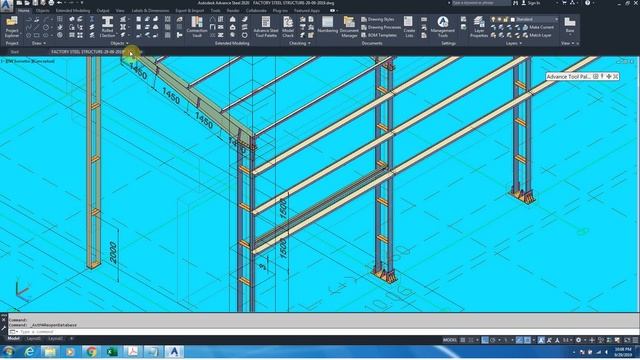Toggle layer lock icon in Layers panel
This screenshot has height=360, width=640.
[506, 19]
